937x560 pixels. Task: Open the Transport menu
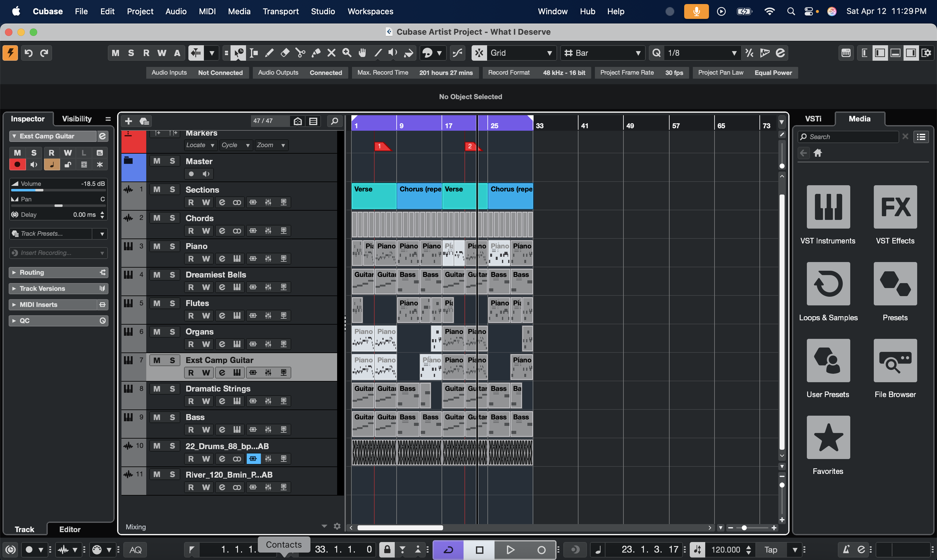[280, 11]
